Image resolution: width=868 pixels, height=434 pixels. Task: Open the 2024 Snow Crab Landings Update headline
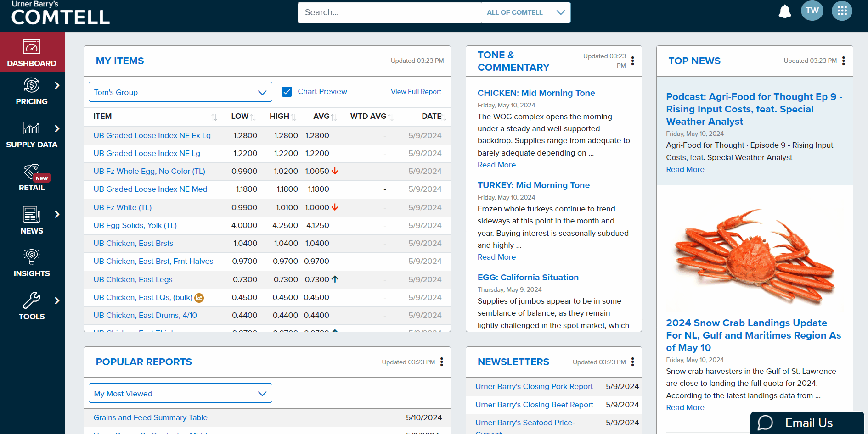tap(754, 335)
